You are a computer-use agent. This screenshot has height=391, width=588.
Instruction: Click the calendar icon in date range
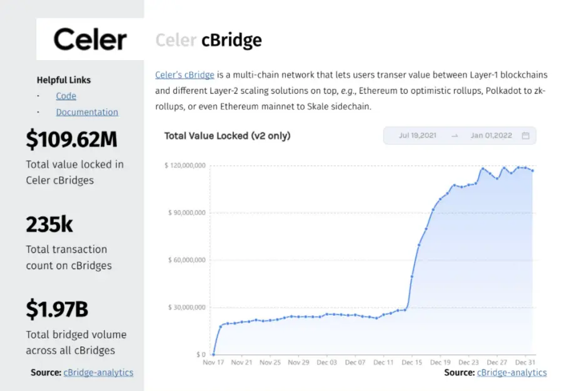525,136
